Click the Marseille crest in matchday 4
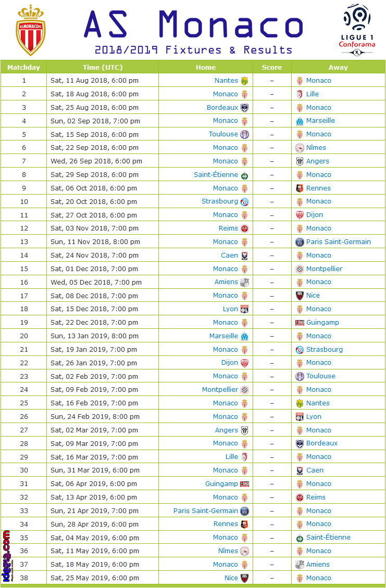The width and height of the screenshot is (386, 588). (300, 121)
